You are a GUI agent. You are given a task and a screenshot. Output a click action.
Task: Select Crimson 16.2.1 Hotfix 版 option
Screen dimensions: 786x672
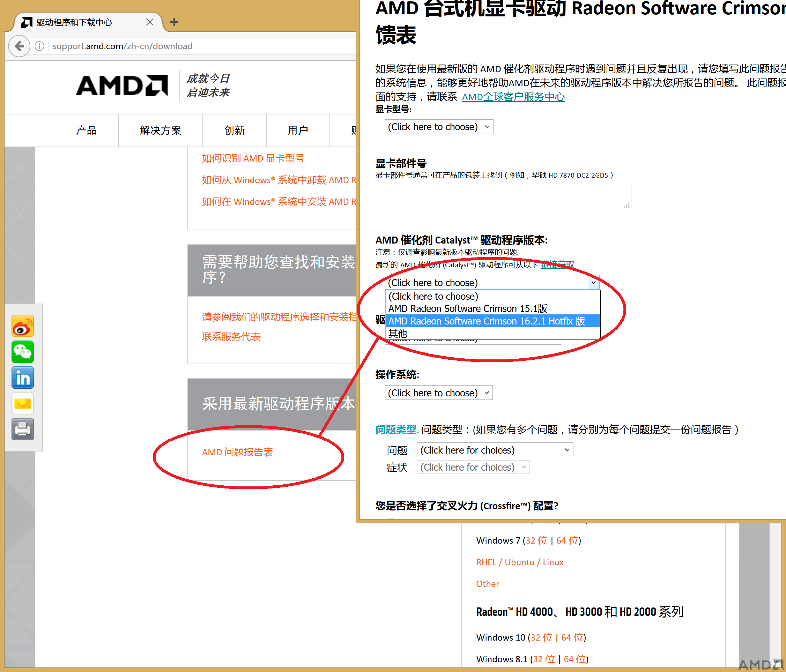coord(493,321)
